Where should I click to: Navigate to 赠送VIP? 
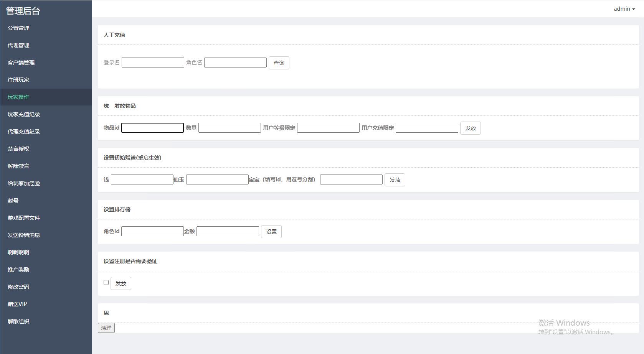point(17,304)
